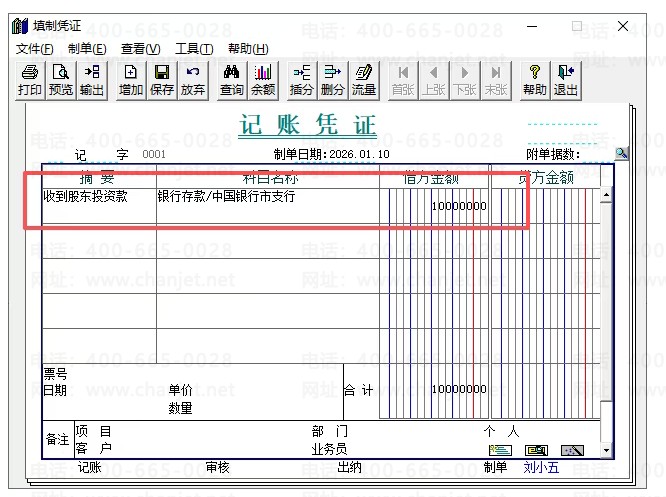Click the 合计 total amount 10000000

point(459,389)
